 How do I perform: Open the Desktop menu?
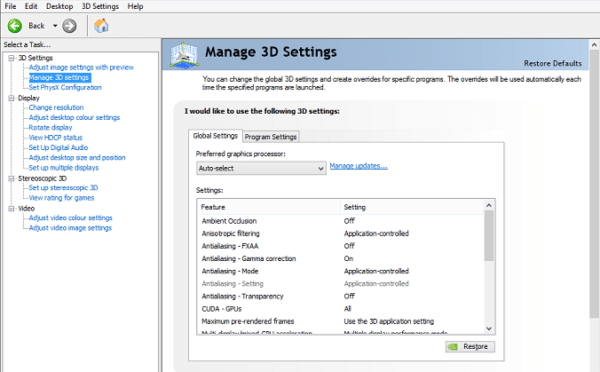point(59,6)
